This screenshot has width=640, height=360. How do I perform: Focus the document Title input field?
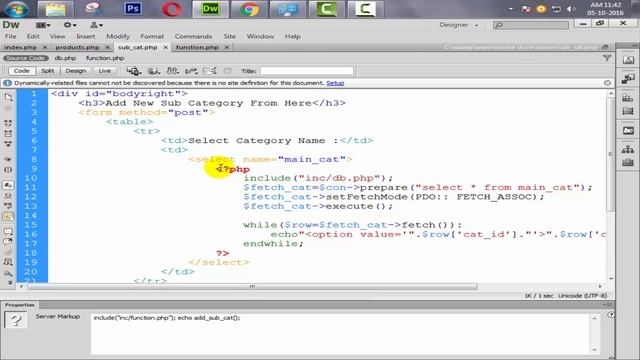coord(307,71)
